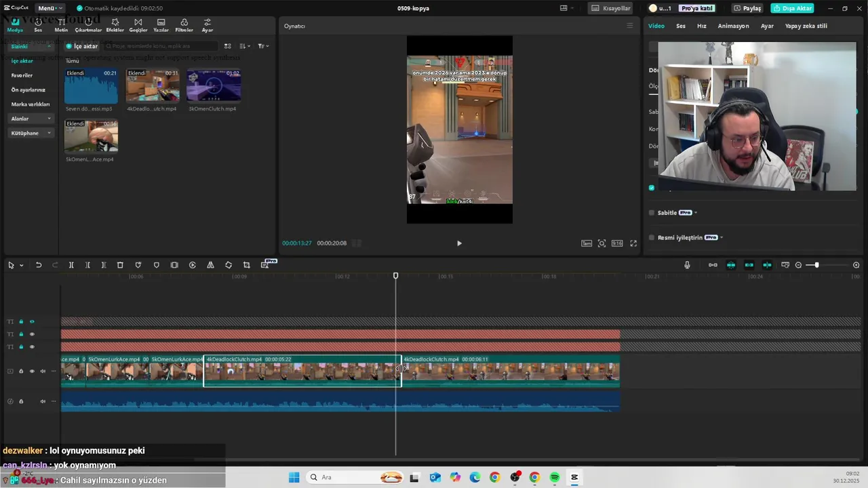The image size is (868, 488).
Task: Open the Efektler effects tab
Action: pos(115,25)
